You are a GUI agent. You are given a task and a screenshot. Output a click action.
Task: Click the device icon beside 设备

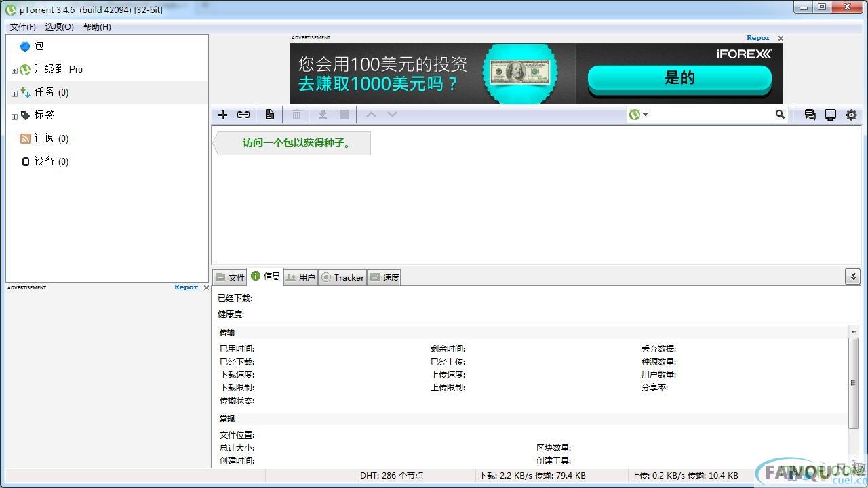tap(26, 161)
